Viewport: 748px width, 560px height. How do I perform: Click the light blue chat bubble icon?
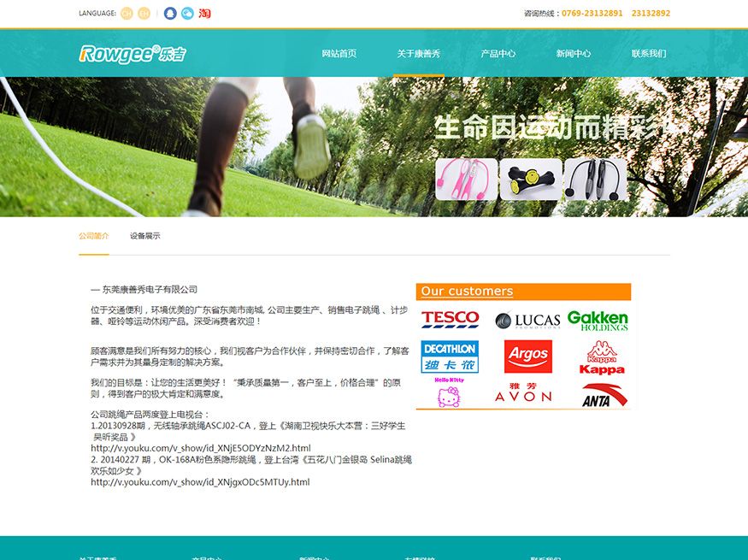click(187, 14)
